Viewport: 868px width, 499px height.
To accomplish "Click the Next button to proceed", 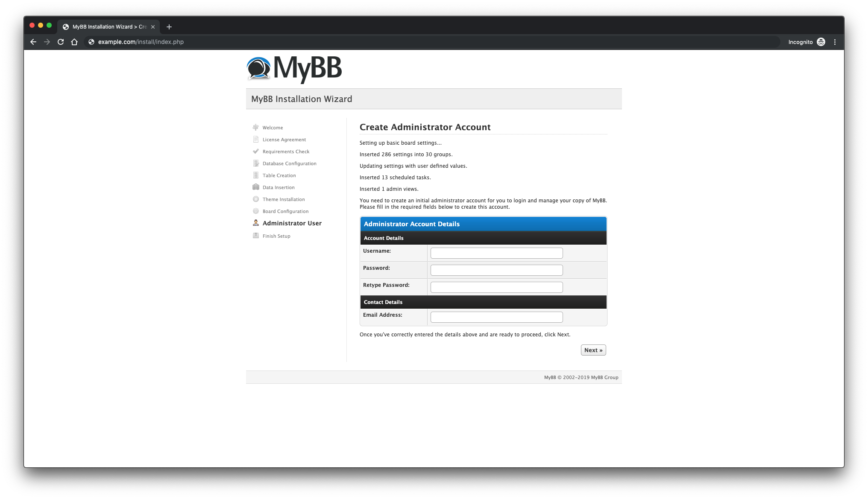I will click(593, 350).
